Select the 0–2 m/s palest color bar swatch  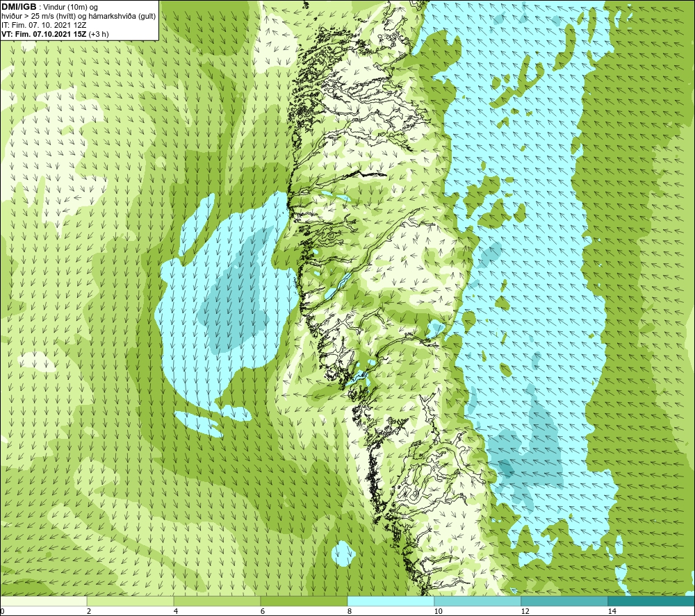(43, 601)
